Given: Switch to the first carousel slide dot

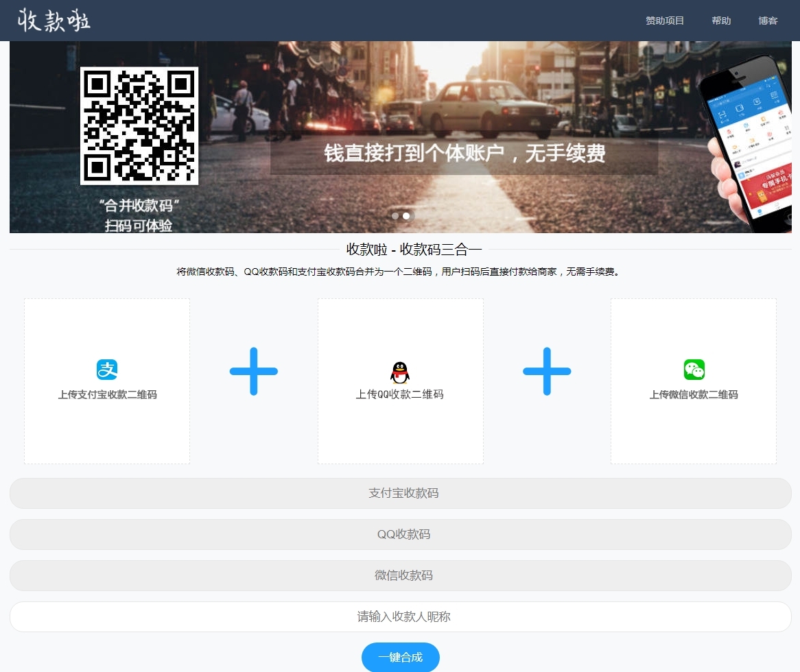Looking at the screenshot, I should coord(395,216).
